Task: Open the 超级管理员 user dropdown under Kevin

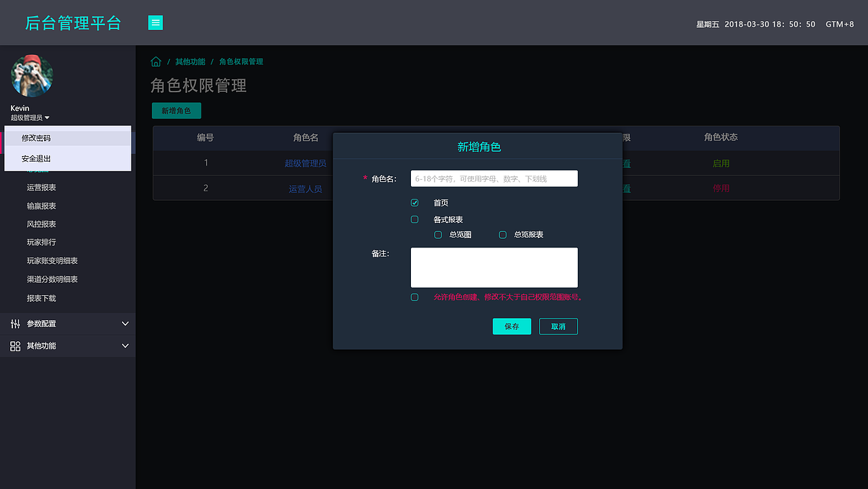Action: [30, 117]
